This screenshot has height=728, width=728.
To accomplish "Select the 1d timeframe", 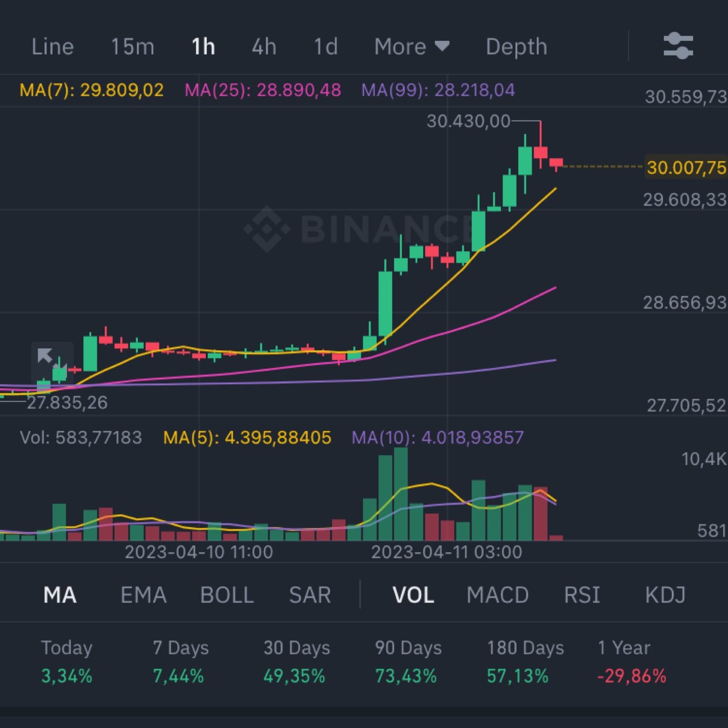I will [326, 47].
